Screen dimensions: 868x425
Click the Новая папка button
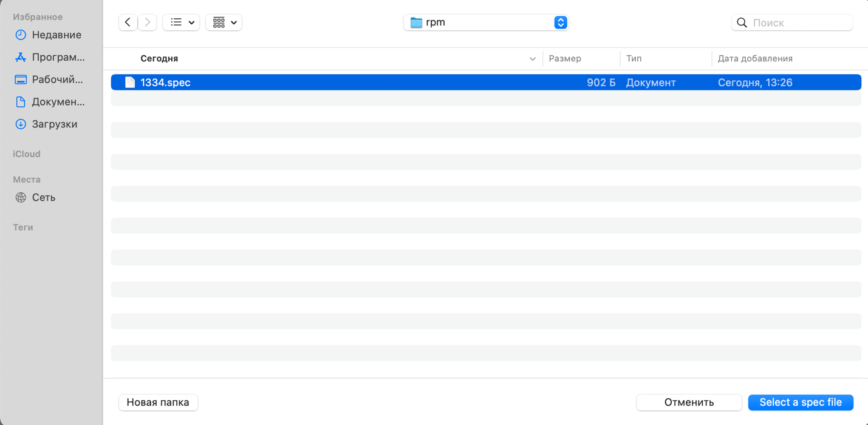(158, 403)
